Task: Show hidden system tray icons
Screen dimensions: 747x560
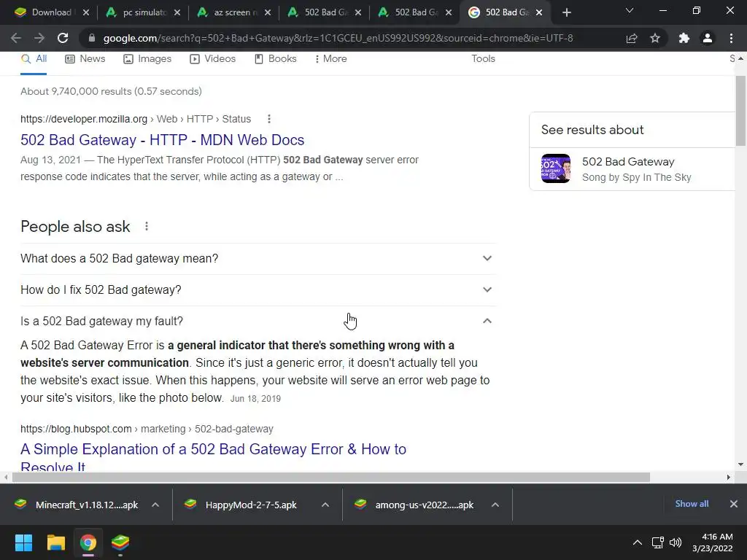Action: (637, 542)
